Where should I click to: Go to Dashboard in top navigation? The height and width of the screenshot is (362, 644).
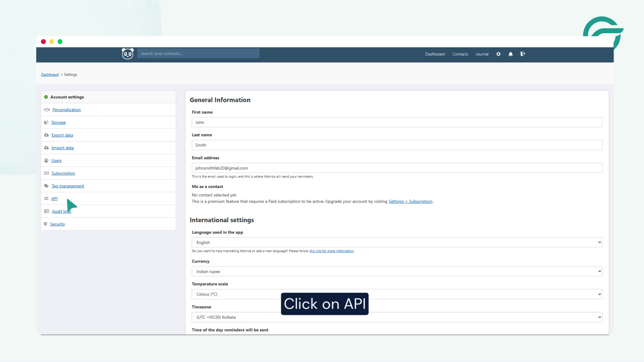click(x=435, y=54)
